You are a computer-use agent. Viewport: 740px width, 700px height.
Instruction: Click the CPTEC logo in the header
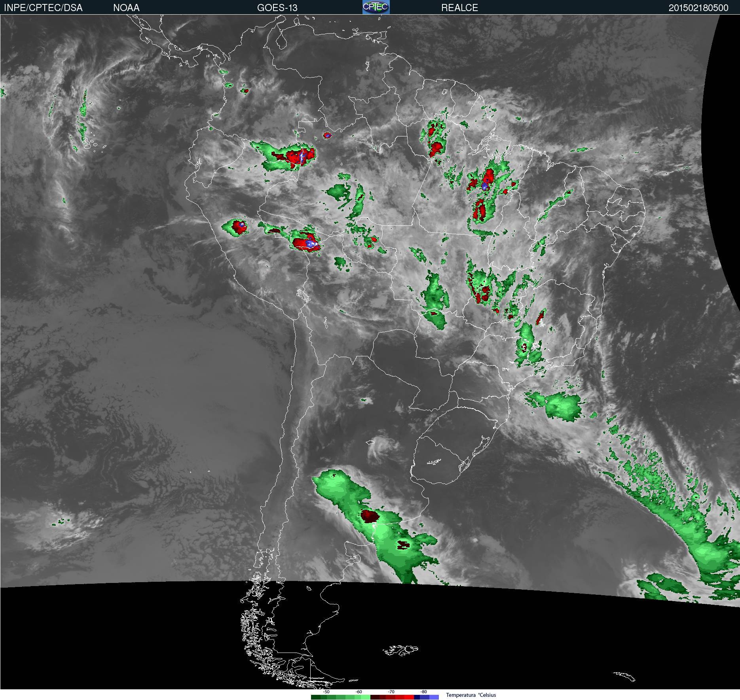(376, 7)
